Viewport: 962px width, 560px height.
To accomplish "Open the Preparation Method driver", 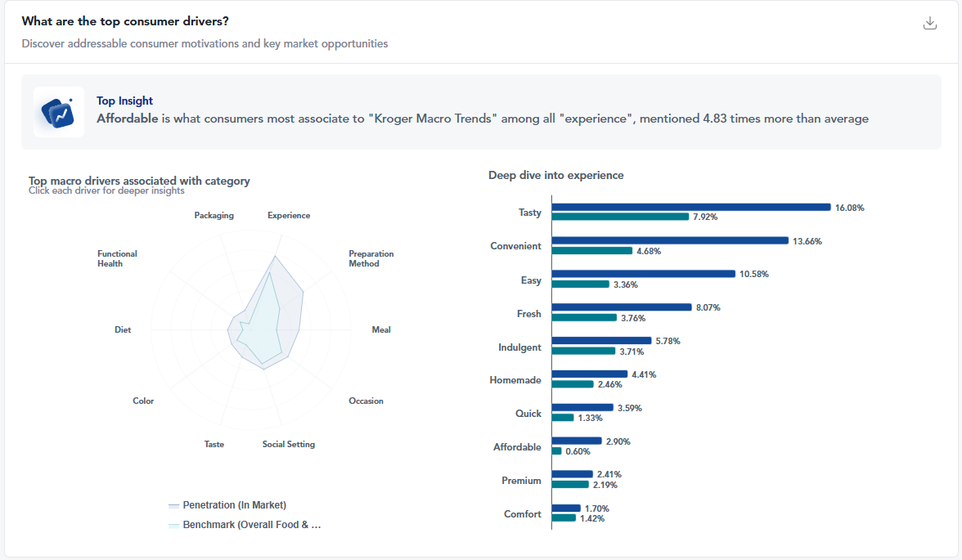I will [x=371, y=259].
